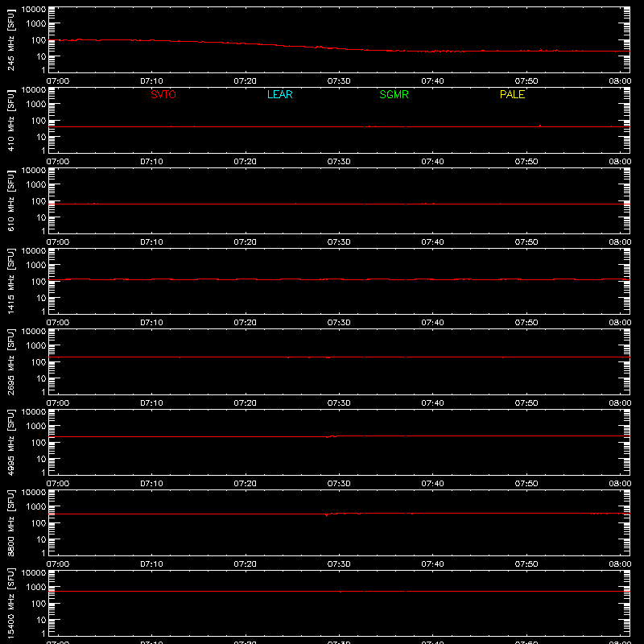Click 07:30 label under the 1415 MHz plot

339,323
